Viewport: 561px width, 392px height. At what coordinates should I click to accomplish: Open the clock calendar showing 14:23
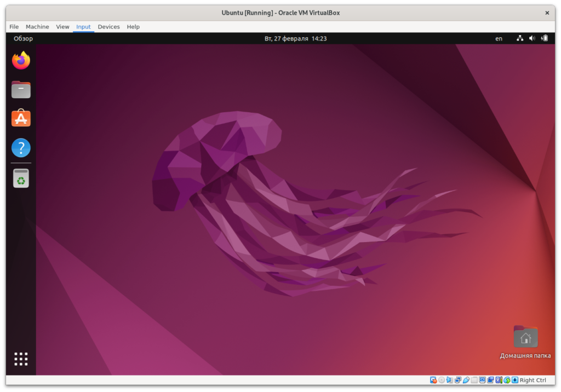tap(295, 39)
